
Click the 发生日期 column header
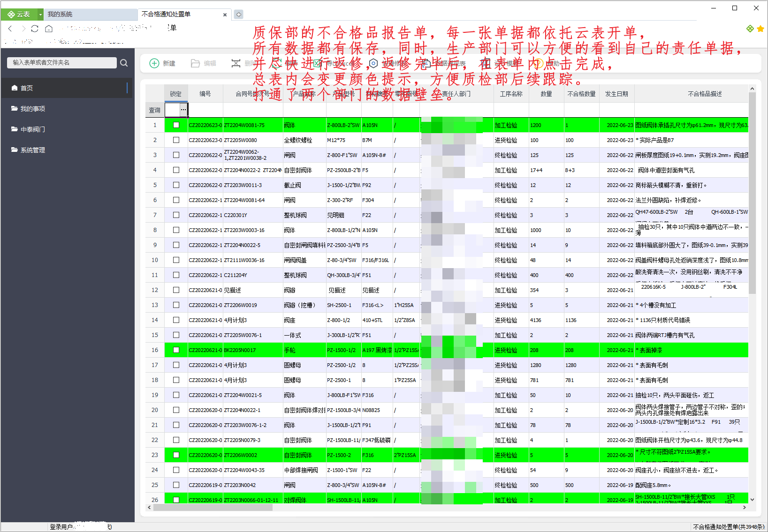pyautogui.click(x=616, y=94)
